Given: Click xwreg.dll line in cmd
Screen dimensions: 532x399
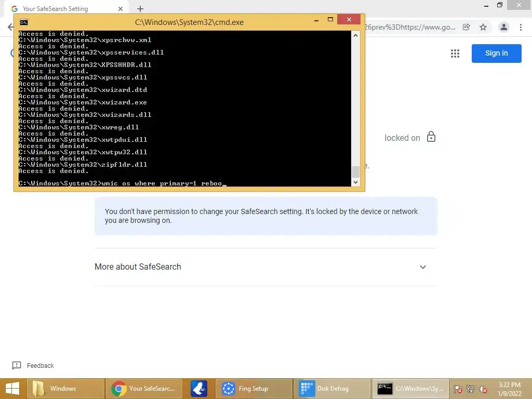Looking at the screenshot, I should point(79,127).
